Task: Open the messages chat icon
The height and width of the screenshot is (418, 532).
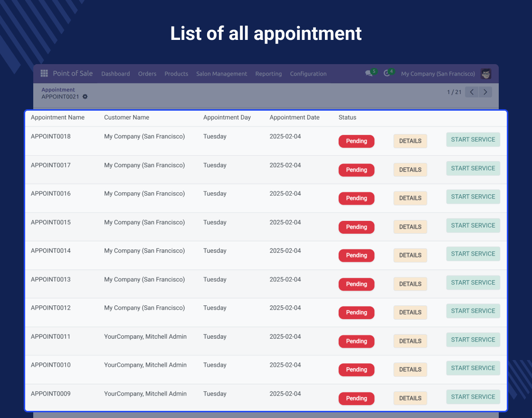Action: 369,73
